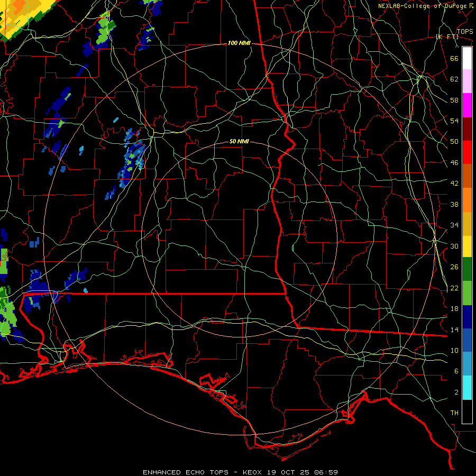The width and height of the screenshot is (476, 476).
Task: Click the bright yellow legend swatch
Action: tap(467, 246)
